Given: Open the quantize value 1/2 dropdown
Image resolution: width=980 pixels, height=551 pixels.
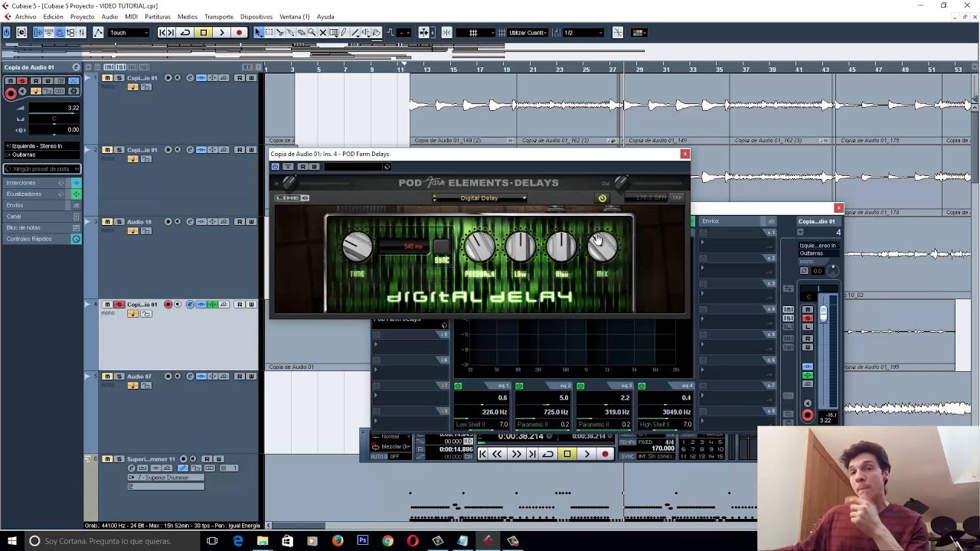Looking at the screenshot, I should (x=583, y=32).
